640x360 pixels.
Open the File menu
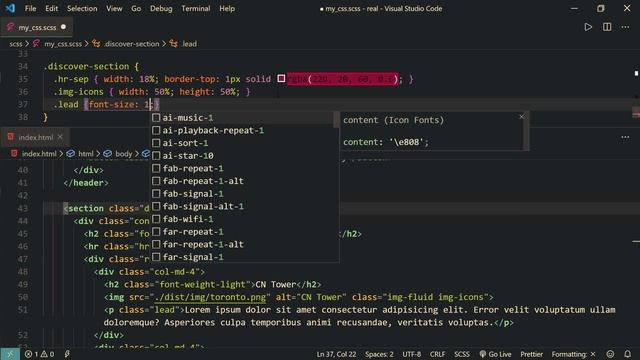(30, 8)
